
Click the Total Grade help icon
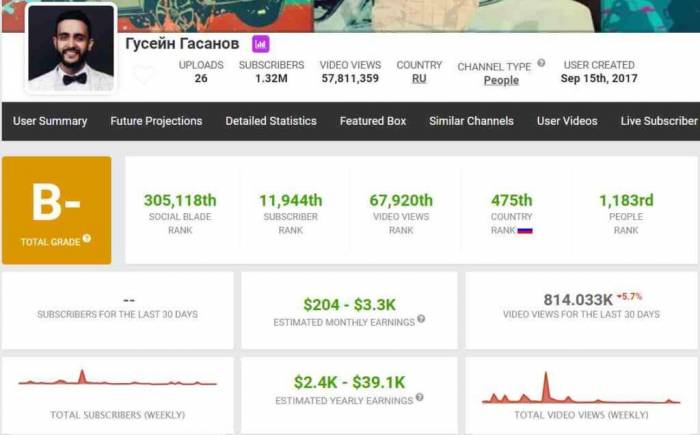[87, 239]
